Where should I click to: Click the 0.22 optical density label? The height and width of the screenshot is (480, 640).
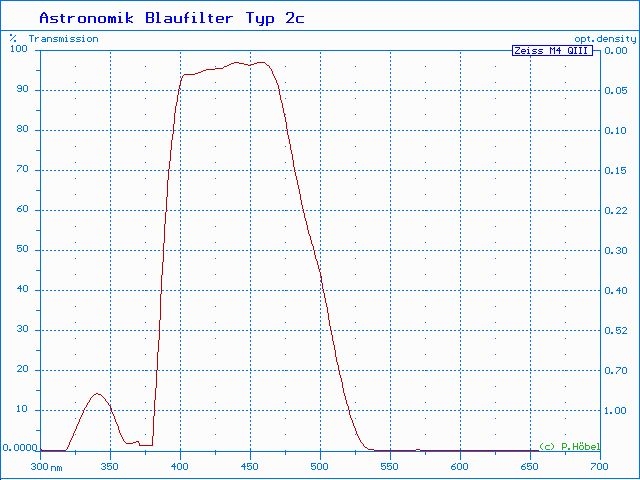(x=615, y=210)
